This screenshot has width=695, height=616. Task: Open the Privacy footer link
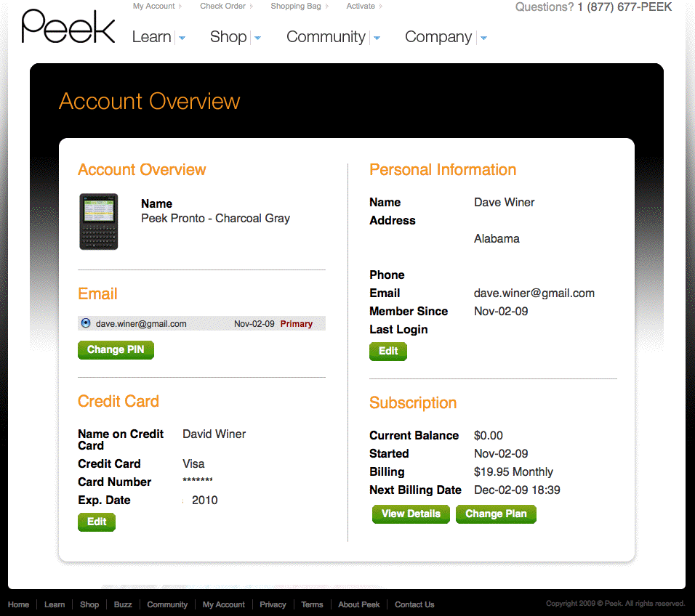coord(273,604)
